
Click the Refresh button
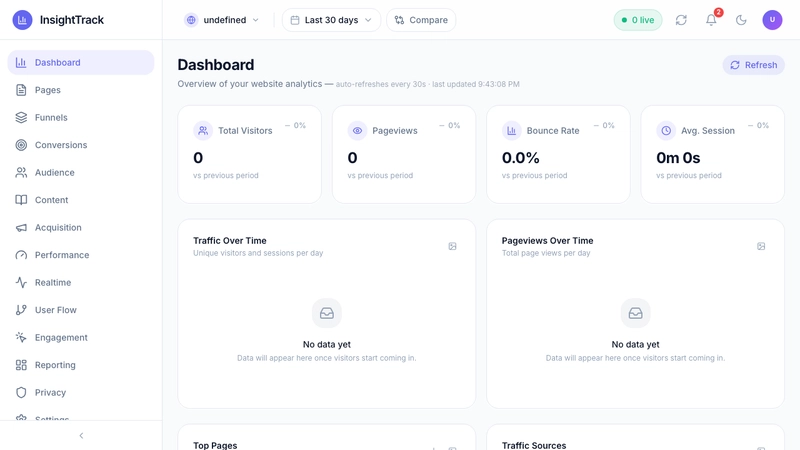point(753,65)
